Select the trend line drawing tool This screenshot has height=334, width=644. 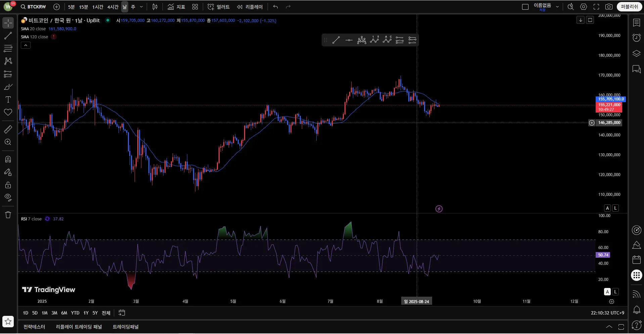coord(8,36)
